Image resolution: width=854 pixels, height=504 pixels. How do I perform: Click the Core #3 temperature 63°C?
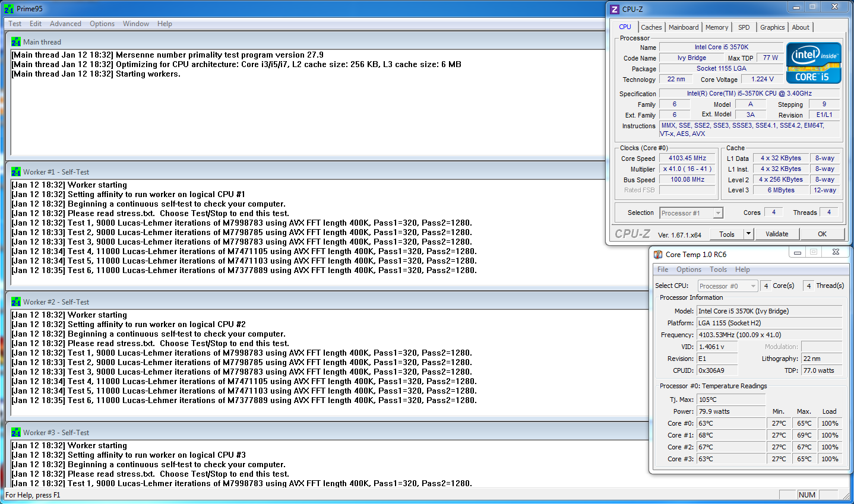731,459
